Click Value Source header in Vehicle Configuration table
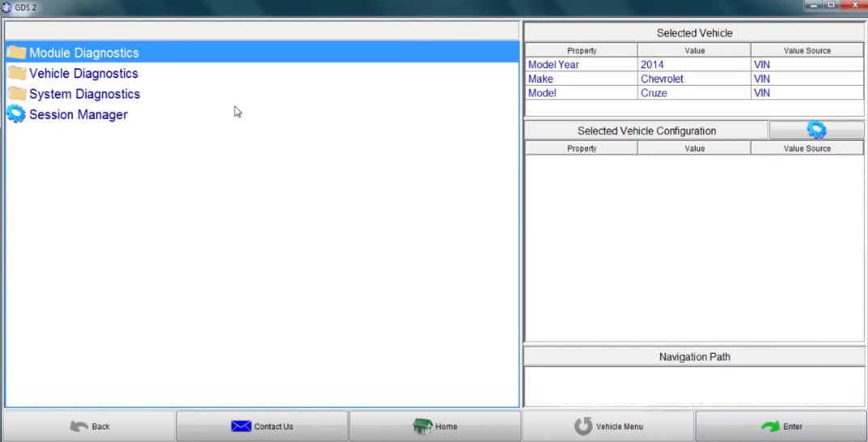868x442 pixels. [x=807, y=148]
